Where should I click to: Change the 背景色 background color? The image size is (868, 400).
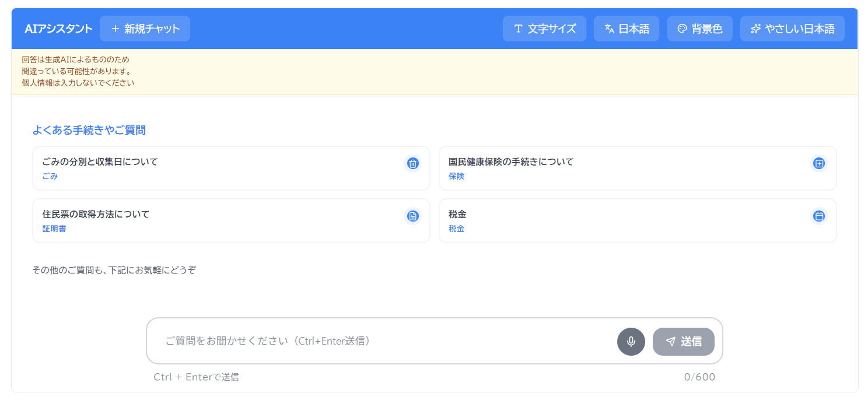[x=699, y=29]
